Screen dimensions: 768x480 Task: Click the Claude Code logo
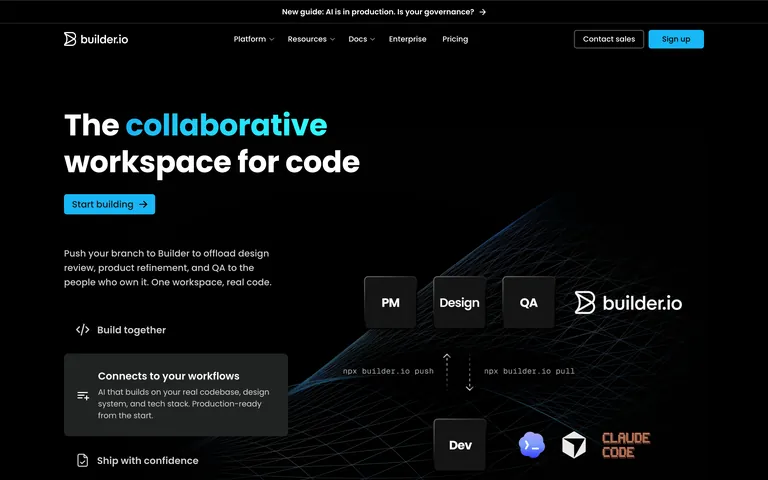(x=625, y=445)
